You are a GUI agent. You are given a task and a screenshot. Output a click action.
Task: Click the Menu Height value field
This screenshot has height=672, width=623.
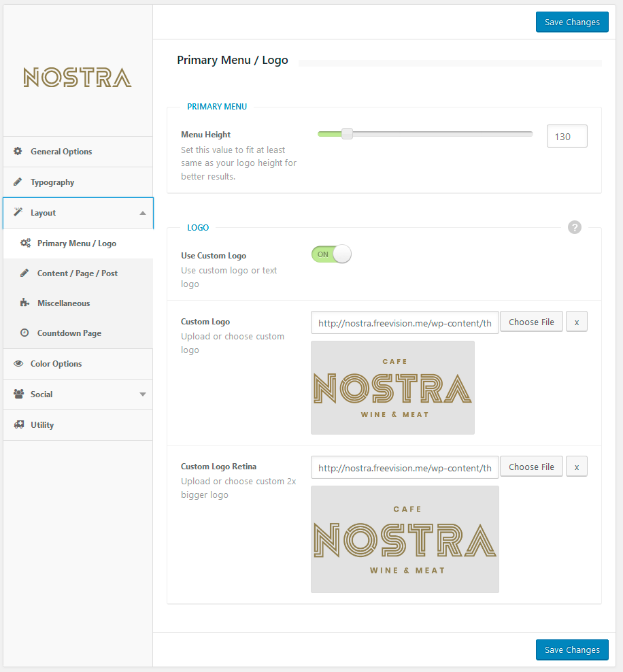567,136
